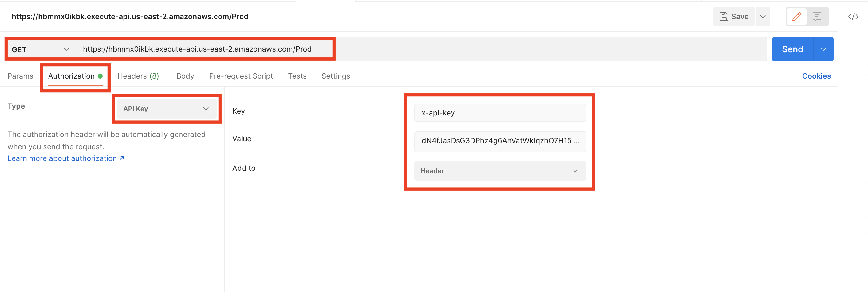
Task: Expand the Send options arrow
Action: 823,49
